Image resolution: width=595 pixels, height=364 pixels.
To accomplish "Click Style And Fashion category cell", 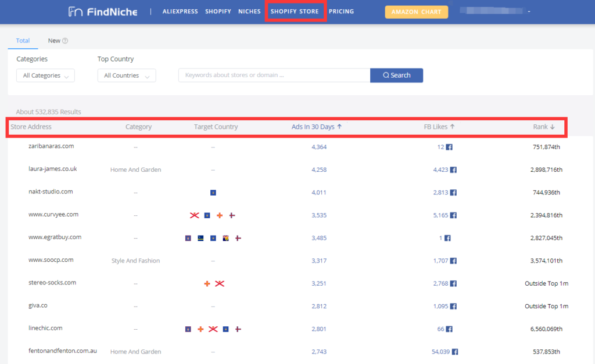I will coord(136,261).
